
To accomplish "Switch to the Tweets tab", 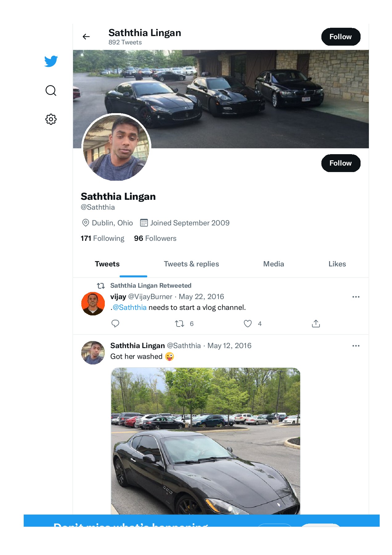I will point(107,264).
